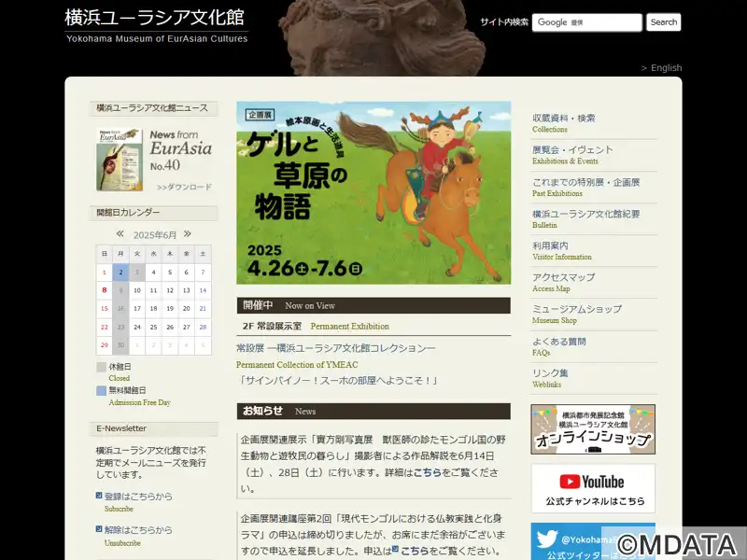The image size is (747, 560).
Task: Click the 横浜ユーラシア文化館ニュース section heading
Action: [153, 108]
